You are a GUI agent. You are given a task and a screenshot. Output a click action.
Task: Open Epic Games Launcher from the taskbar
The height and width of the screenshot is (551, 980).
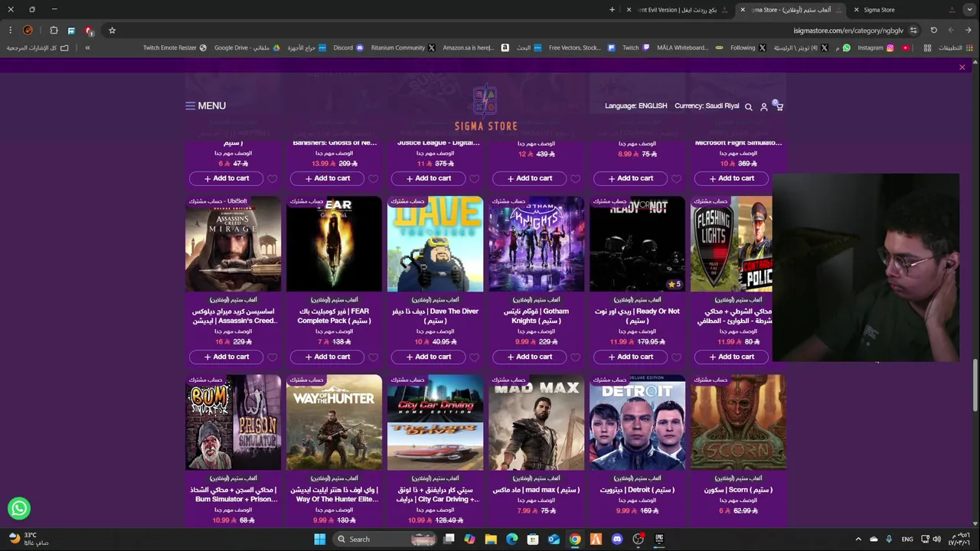[x=659, y=540]
